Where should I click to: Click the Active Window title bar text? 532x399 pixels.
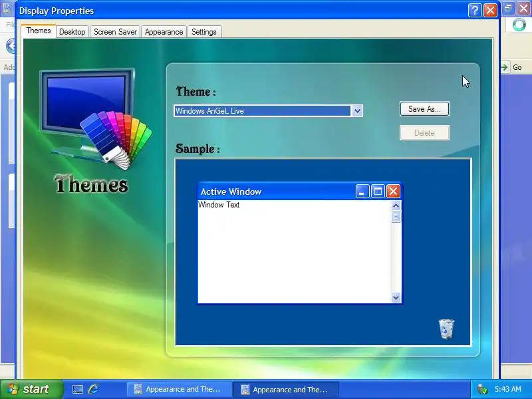[231, 192]
